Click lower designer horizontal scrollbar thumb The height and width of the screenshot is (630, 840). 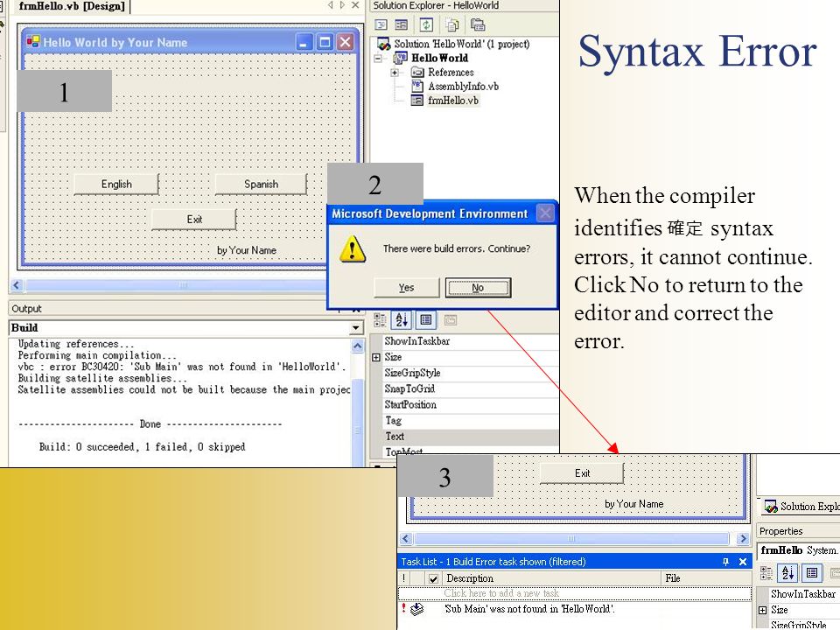tap(571, 538)
